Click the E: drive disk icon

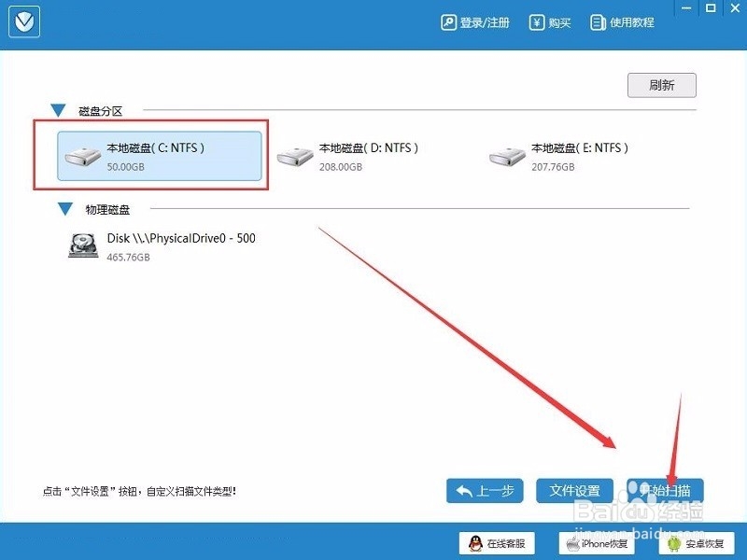pyautogui.click(x=507, y=157)
